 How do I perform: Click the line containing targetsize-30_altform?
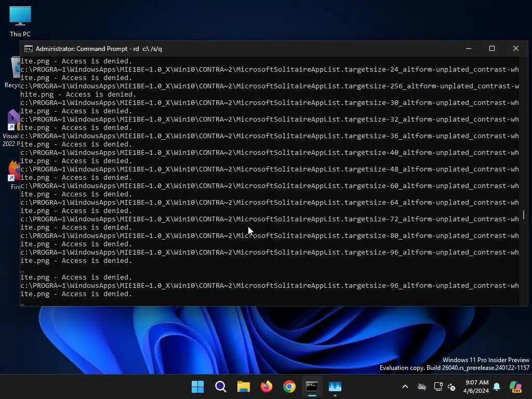pos(270,102)
